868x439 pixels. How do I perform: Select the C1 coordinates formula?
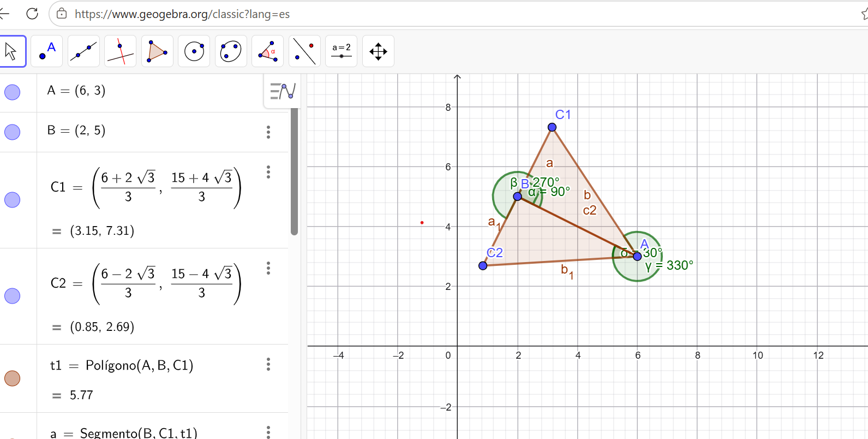tap(146, 187)
